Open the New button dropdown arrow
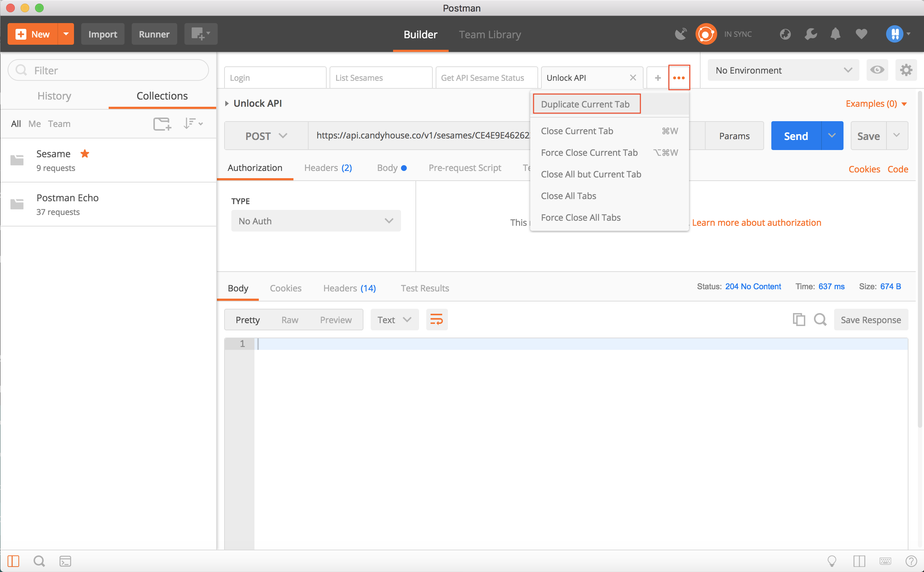The width and height of the screenshot is (924, 572). click(x=66, y=34)
